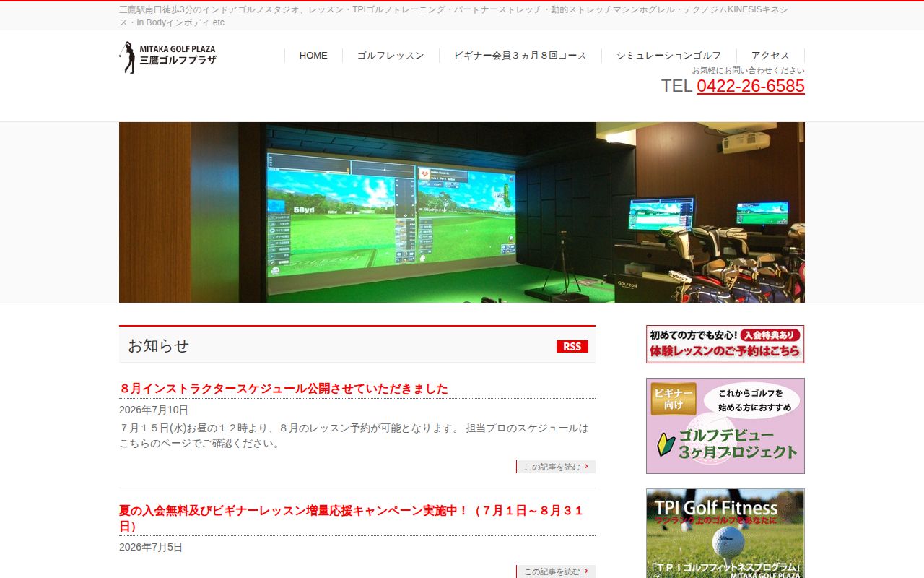
Task: Open the HOME menu item
Action: point(313,56)
